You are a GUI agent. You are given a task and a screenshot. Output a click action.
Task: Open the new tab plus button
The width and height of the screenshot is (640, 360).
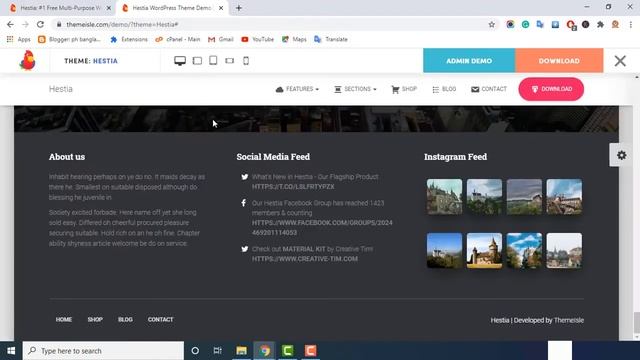tap(239, 8)
